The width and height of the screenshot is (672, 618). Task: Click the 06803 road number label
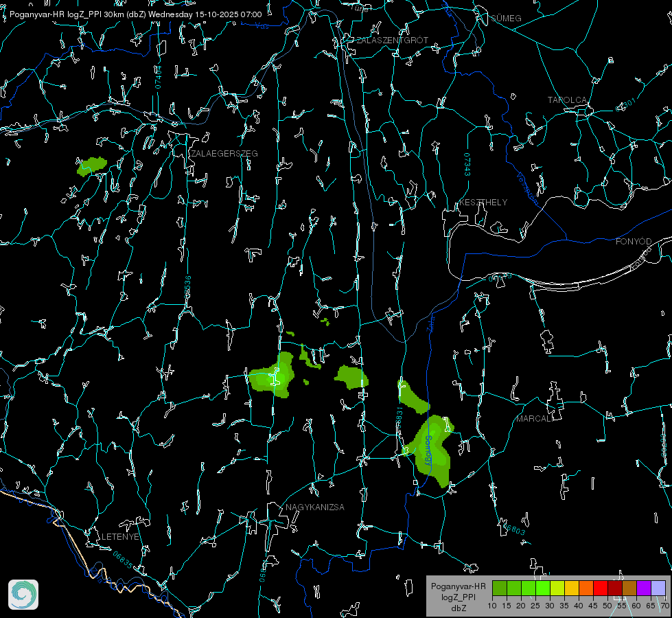click(x=513, y=528)
